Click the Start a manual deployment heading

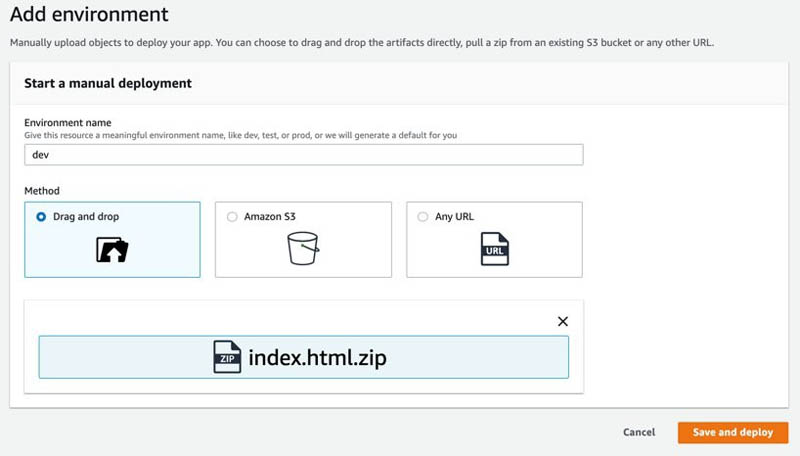click(108, 83)
